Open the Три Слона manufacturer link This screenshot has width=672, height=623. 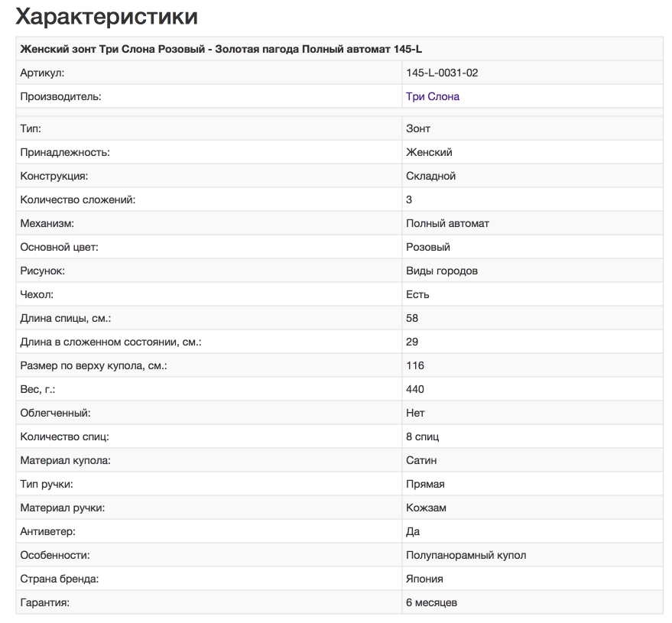pos(433,97)
